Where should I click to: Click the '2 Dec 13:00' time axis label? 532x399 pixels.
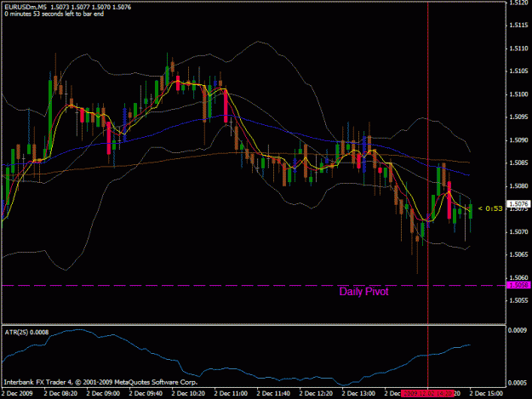358,394
